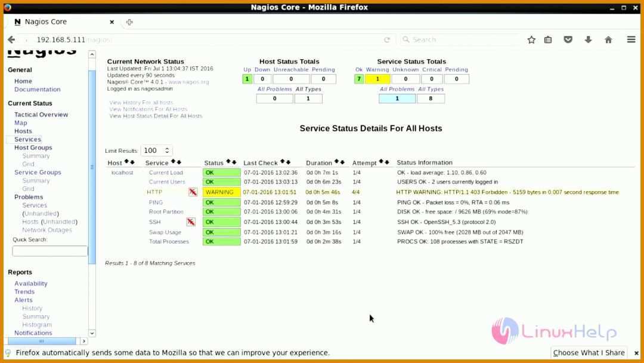Sort Host column ascending arrow
The image size is (644, 363).
(126, 162)
